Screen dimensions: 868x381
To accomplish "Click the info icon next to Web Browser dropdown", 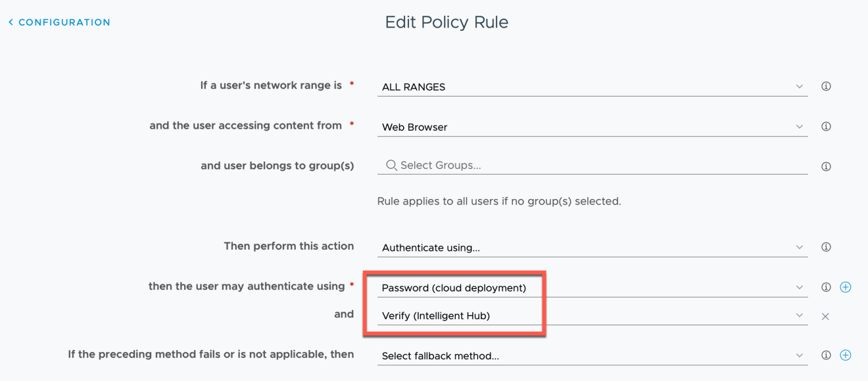I will coord(826,126).
